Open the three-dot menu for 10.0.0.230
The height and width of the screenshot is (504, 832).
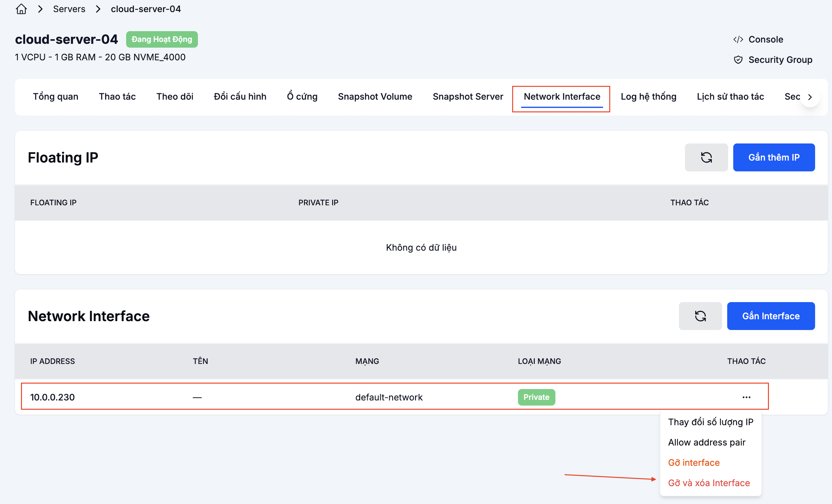pos(746,397)
